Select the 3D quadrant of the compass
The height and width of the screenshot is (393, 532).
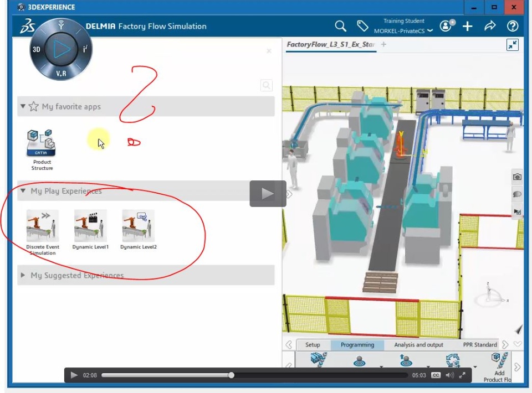click(37, 49)
